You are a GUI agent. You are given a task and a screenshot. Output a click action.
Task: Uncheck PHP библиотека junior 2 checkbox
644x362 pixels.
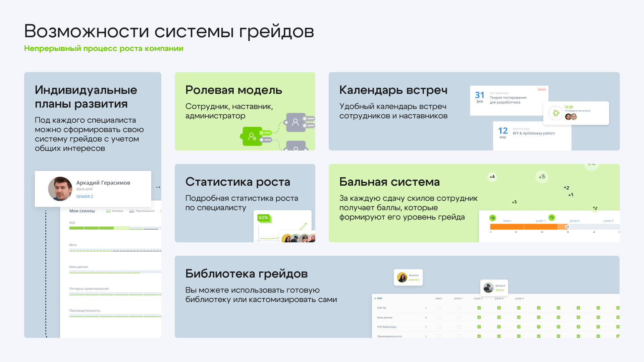[x=479, y=326]
